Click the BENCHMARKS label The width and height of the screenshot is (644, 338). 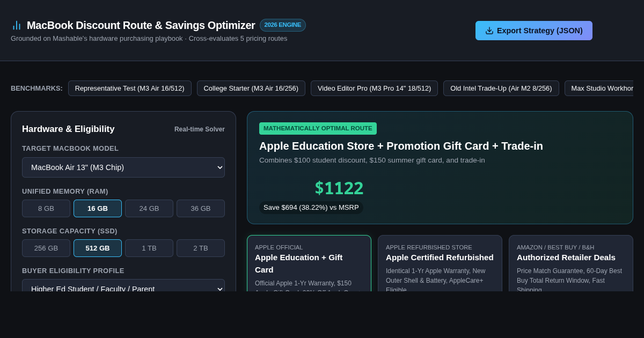click(x=36, y=89)
